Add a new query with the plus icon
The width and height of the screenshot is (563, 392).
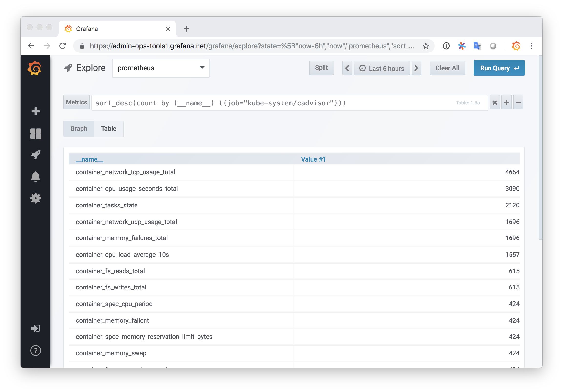click(506, 102)
